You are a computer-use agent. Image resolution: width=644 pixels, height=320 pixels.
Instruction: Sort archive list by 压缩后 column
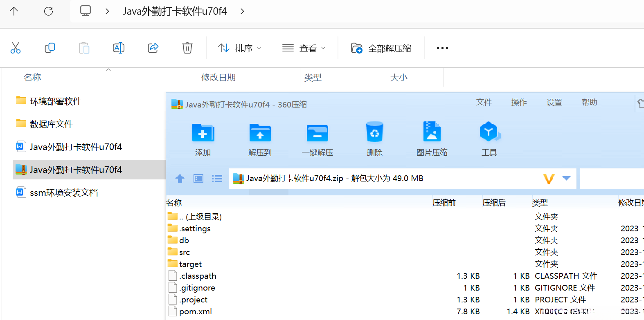pyautogui.click(x=494, y=203)
